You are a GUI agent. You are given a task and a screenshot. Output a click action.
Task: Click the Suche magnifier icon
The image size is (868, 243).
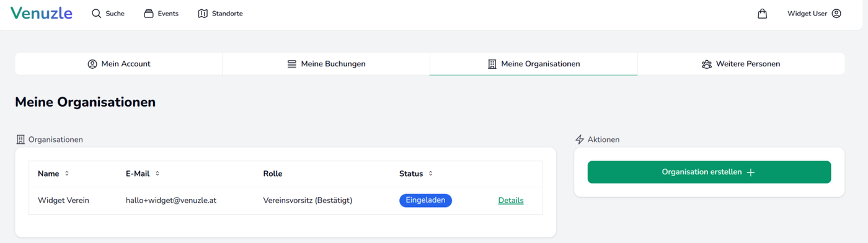(x=96, y=14)
